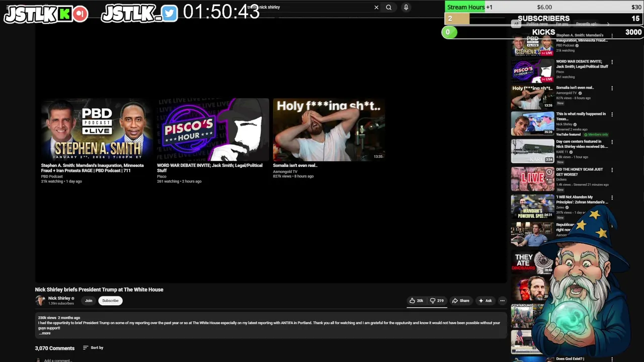Screen dimensions: 644x362
Task: Open end-screen title 'Stephen A. Smith: Mamdani's Inauguration'
Action: [x=93, y=168]
